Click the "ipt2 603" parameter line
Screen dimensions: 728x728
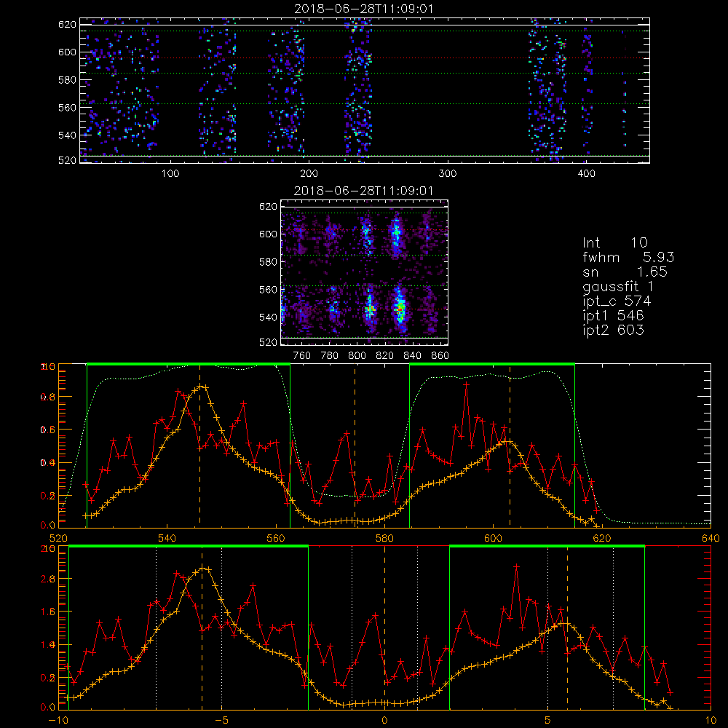point(613,330)
